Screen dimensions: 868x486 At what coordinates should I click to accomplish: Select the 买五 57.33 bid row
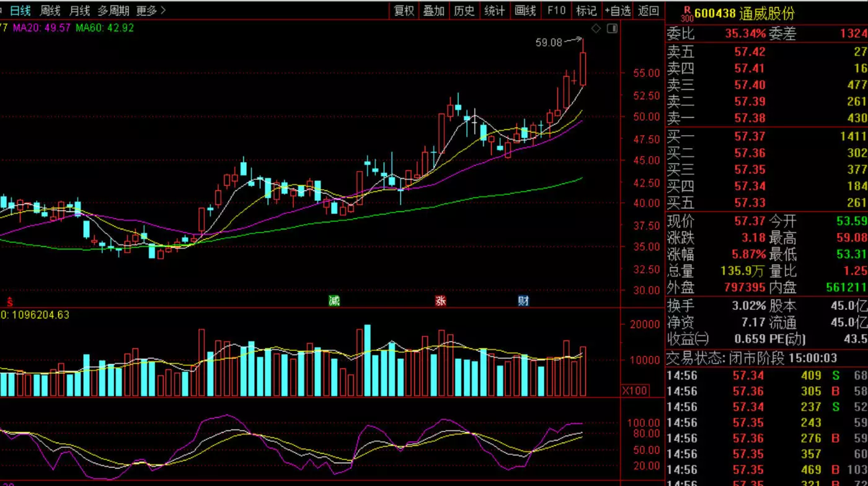tap(766, 203)
